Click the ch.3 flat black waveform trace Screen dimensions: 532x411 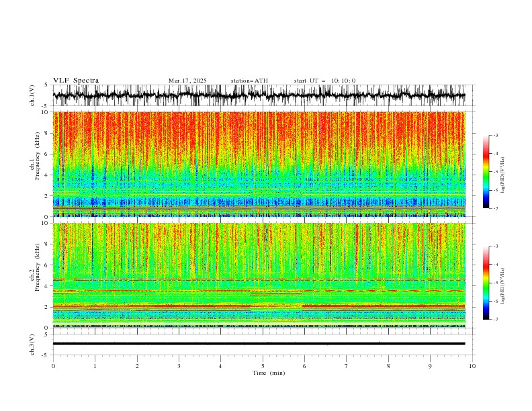click(259, 344)
